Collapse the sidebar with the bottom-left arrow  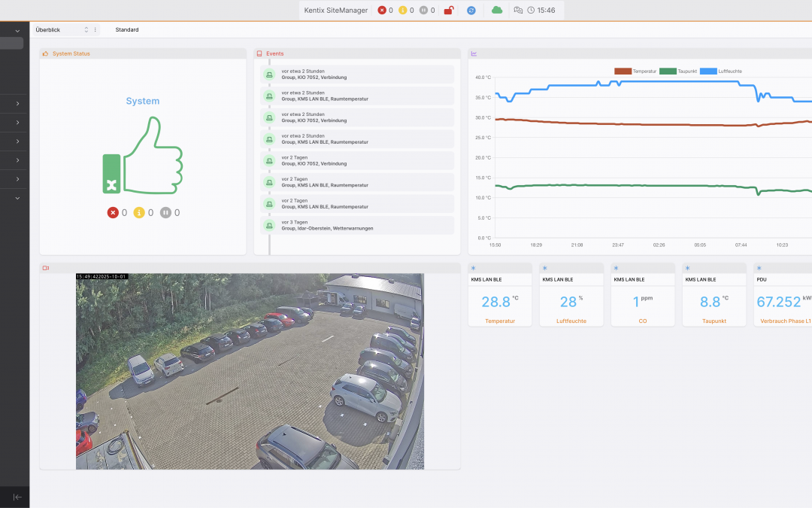point(17,497)
